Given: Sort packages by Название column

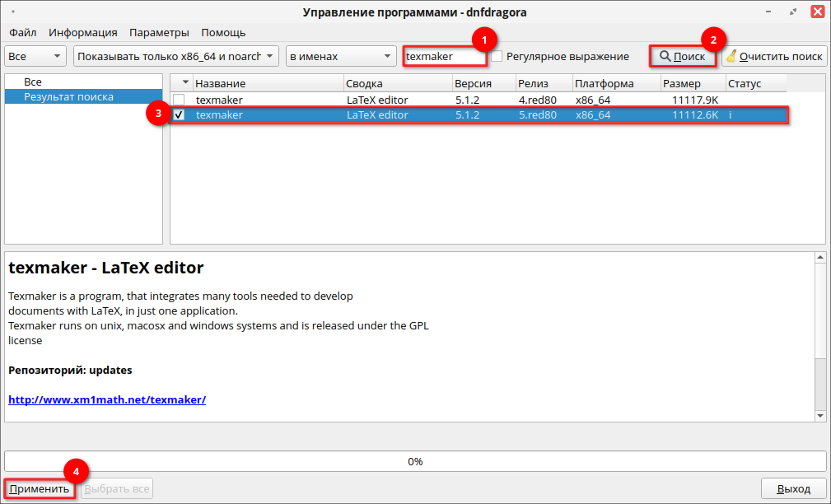Looking at the screenshot, I should coord(268,83).
